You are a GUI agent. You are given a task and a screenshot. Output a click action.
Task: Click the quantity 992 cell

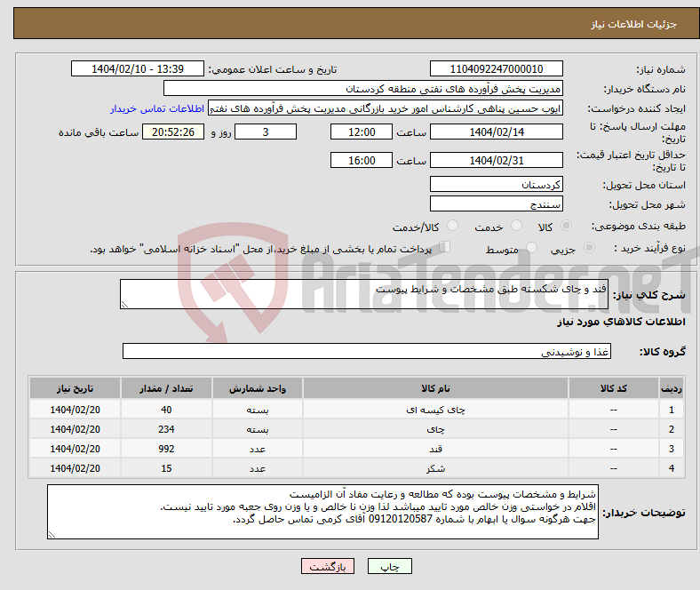pos(166,449)
